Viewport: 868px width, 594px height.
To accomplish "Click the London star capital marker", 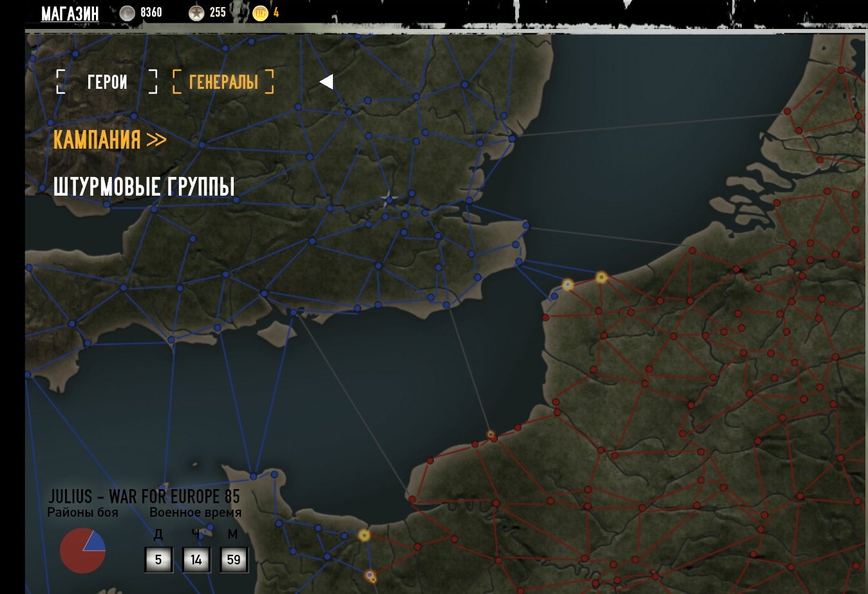I will coord(388,199).
